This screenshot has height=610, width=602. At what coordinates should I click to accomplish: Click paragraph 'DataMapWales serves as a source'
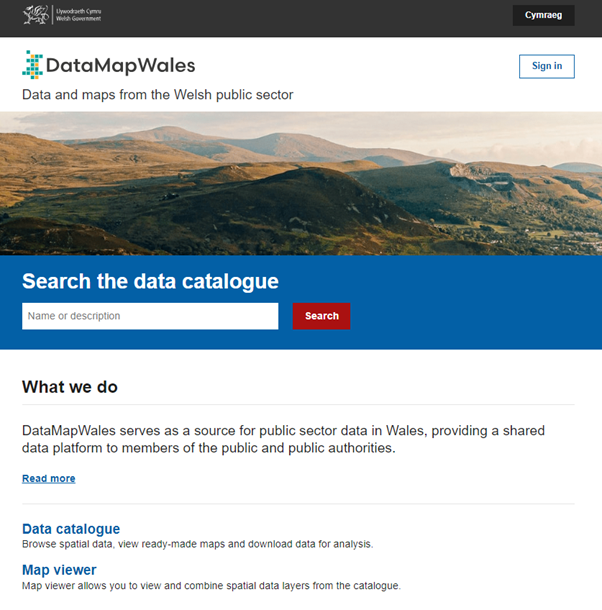[x=283, y=439]
